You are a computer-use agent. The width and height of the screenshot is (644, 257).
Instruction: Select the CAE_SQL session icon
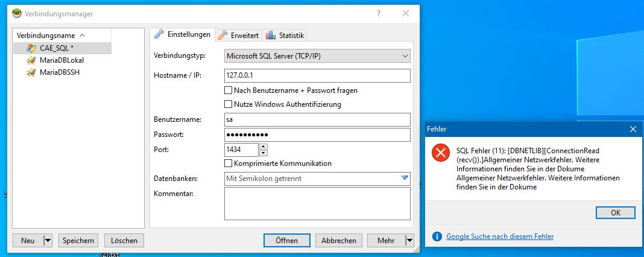pos(31,48)
